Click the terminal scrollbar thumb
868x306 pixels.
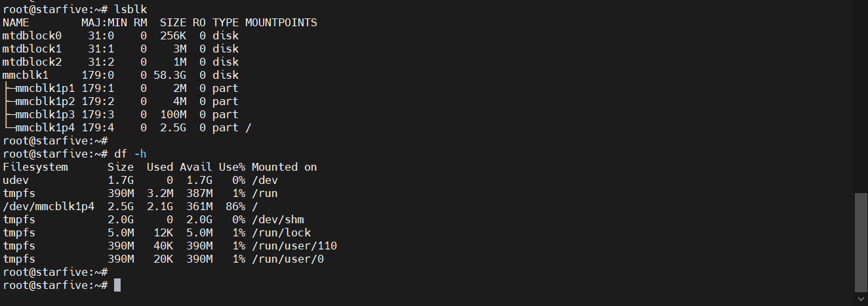[861, 241]
